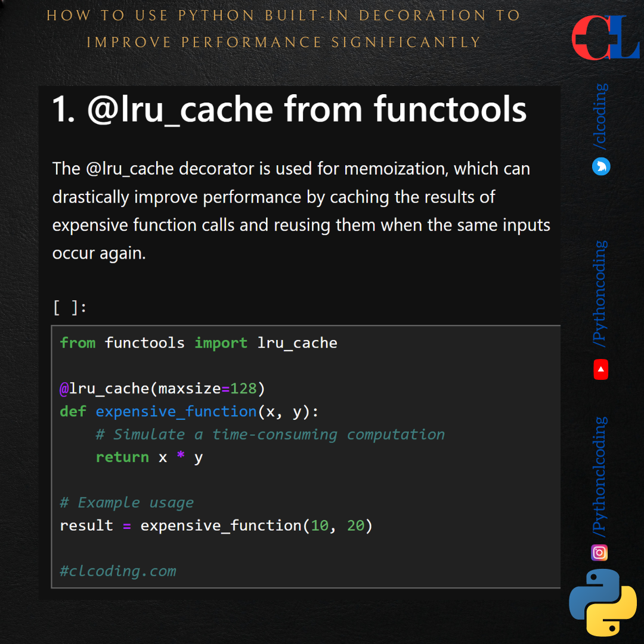Click the 'expensive_function' function name
The width and height of the screenshot is (644, 644).
175,411
